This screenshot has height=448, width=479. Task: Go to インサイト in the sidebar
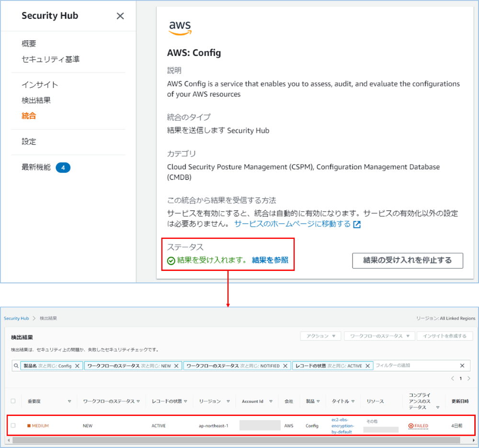coord(40,85)
